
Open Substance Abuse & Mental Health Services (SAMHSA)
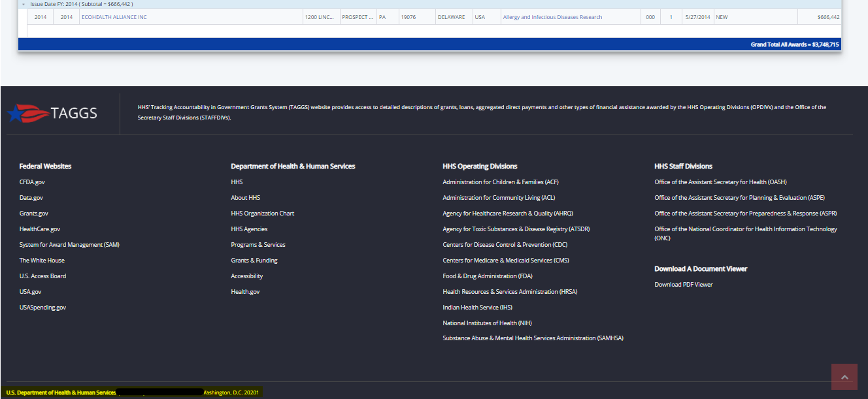click(x=533, y=339)
